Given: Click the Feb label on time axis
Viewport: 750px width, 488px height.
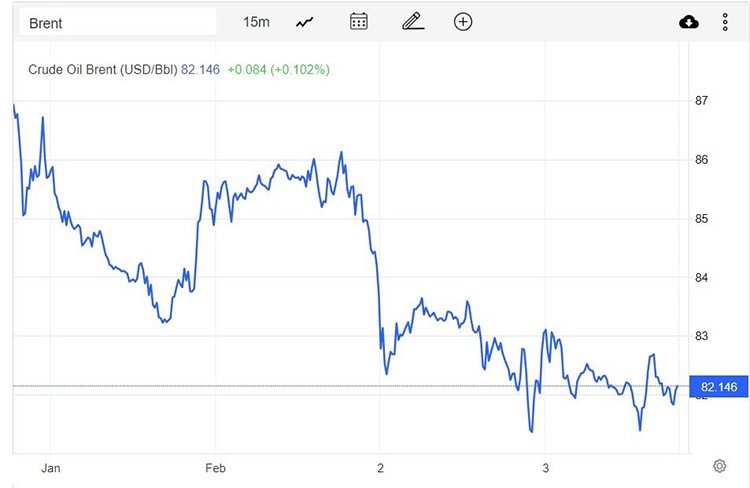Looking at the screenshot, I should pyautogui.click(x=215, y=467).
